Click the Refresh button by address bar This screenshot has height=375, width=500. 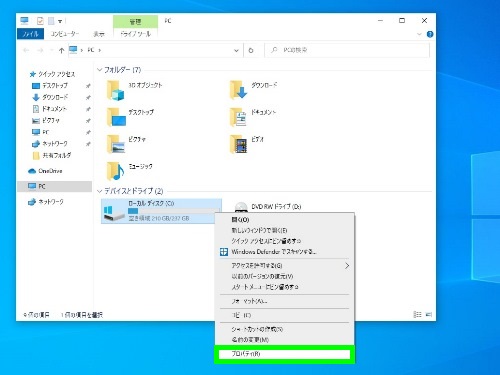[251, 50]
